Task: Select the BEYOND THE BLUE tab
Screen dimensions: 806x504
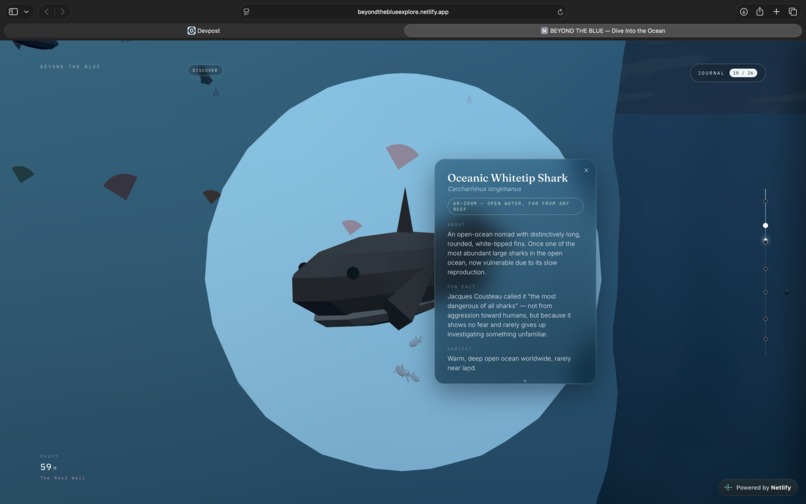Action: tap(602, 30)
